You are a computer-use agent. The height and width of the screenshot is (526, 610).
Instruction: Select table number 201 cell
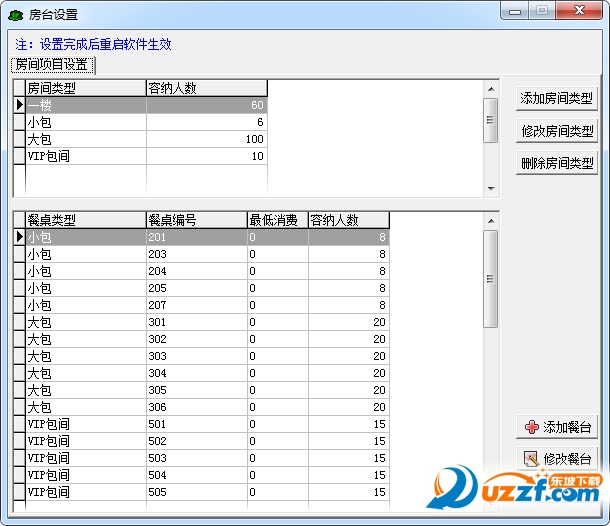tap(197, 237)
